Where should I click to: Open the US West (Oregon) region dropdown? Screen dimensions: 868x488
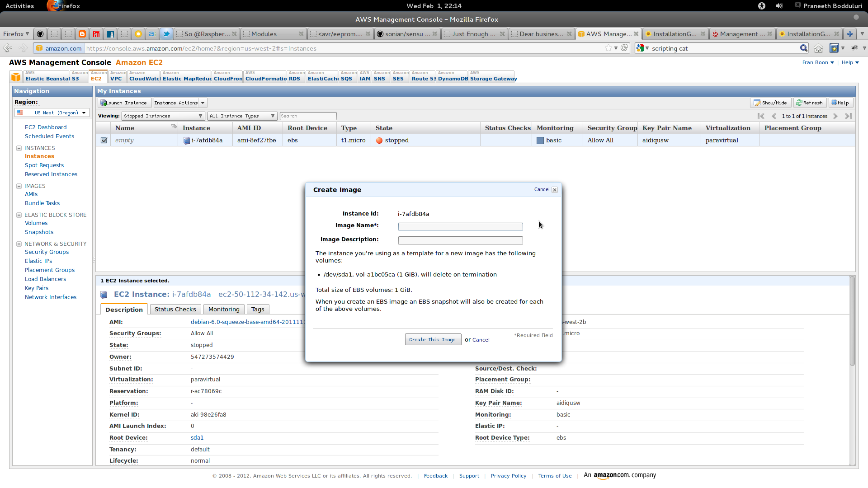pos(52,113)
